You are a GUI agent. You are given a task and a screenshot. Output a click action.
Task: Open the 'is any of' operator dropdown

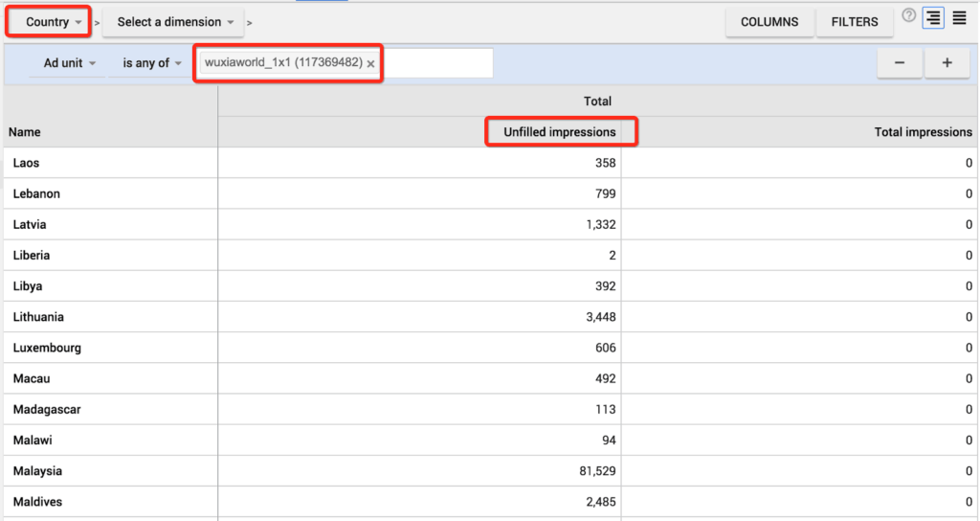coord(150,63)
